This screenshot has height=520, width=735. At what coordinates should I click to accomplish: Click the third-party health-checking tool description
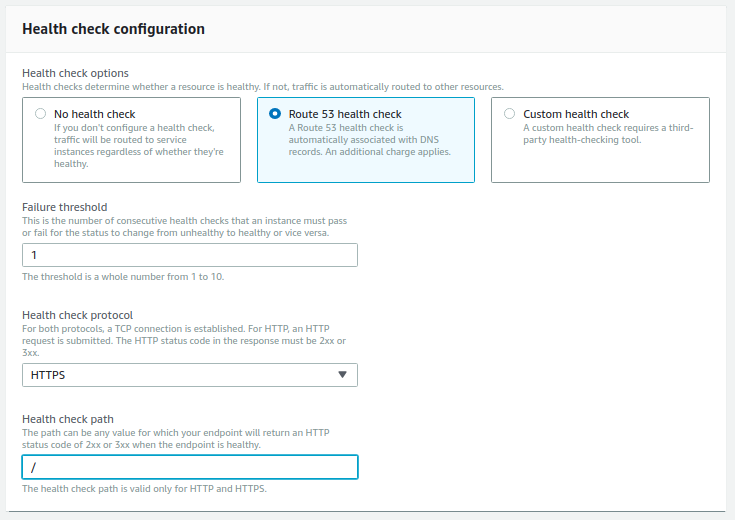pos(608,134)
